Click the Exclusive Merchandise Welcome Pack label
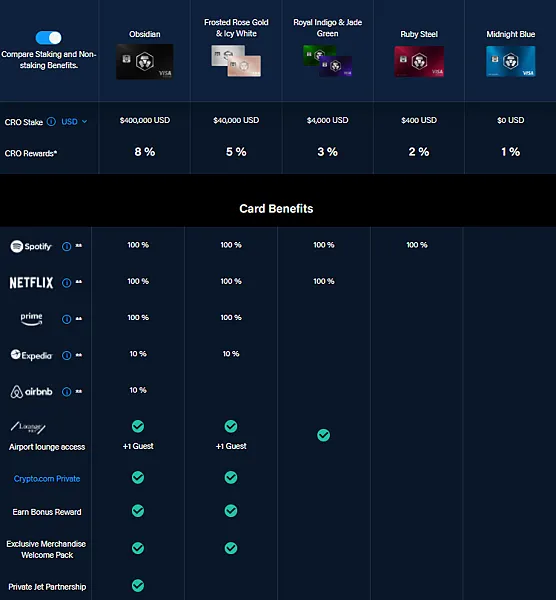The width and height of the screenshot is (556, 600). (x=46, y=549)
